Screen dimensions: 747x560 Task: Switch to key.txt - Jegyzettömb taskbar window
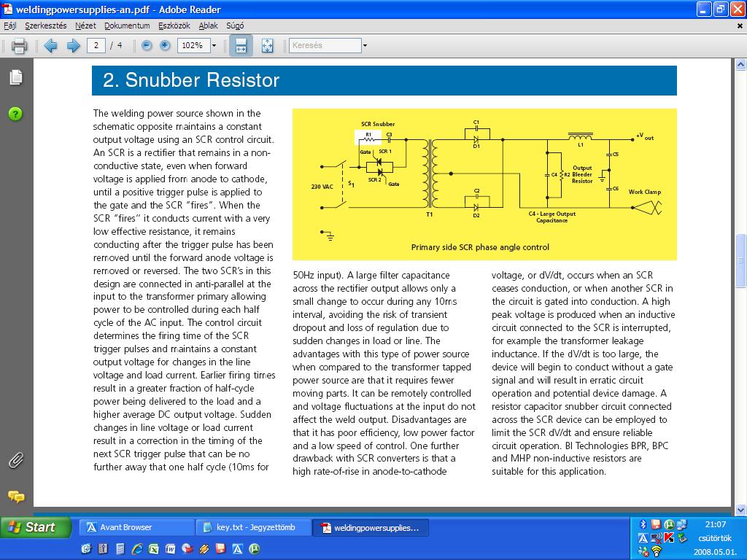(x=253, y=528)
